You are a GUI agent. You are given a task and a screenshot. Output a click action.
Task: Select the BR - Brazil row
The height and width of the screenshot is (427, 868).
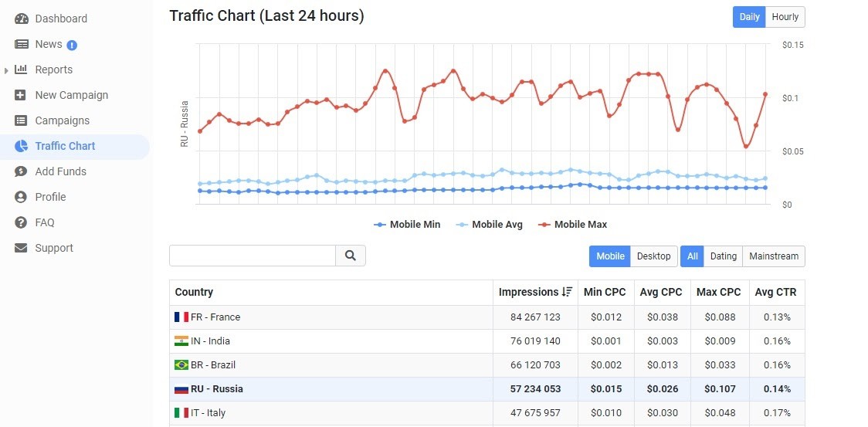[x=487, y=365]
